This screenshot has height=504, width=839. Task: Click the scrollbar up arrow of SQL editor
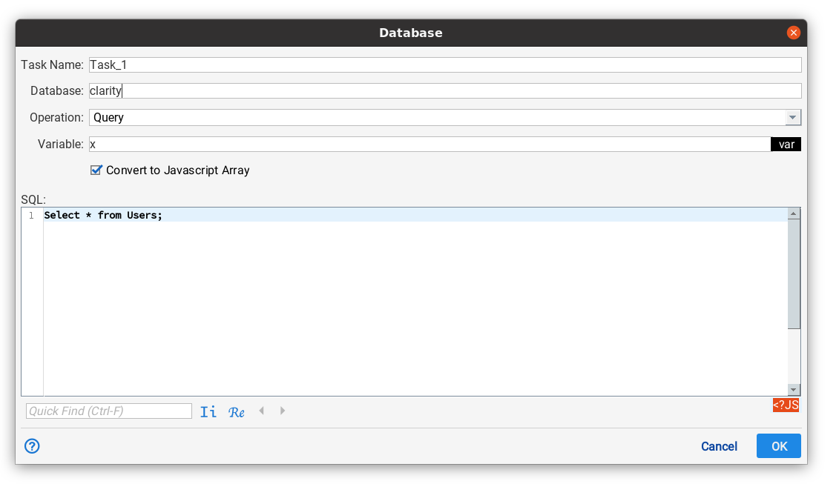tap(794, 213)
